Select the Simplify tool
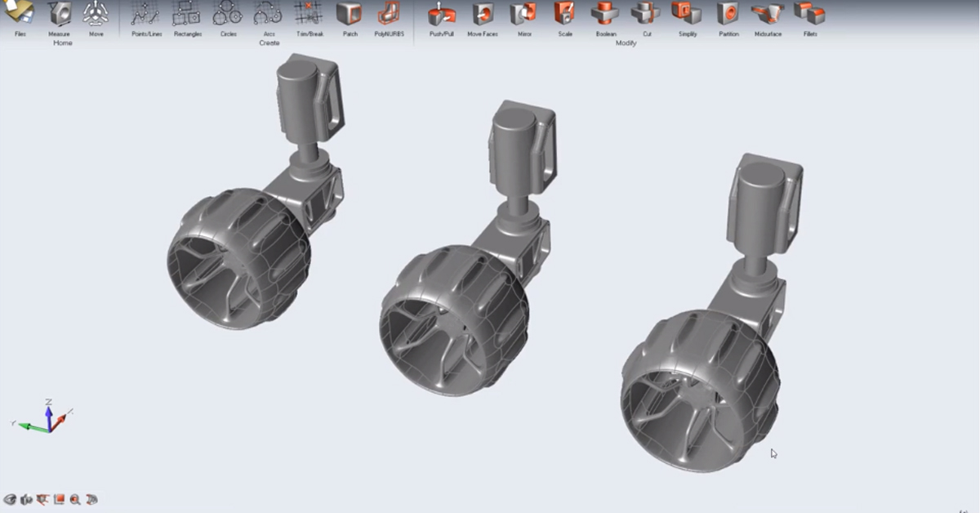This screenshot has height=513, width=980. tap(688, 14)
